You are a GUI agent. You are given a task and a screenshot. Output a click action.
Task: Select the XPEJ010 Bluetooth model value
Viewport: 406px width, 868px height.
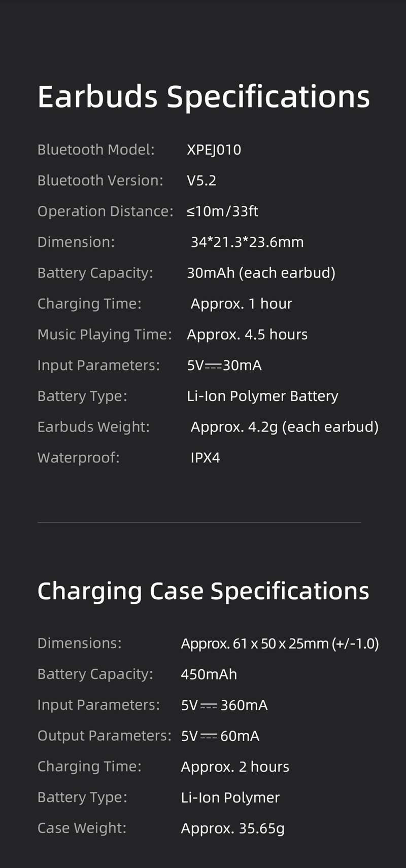214,150
